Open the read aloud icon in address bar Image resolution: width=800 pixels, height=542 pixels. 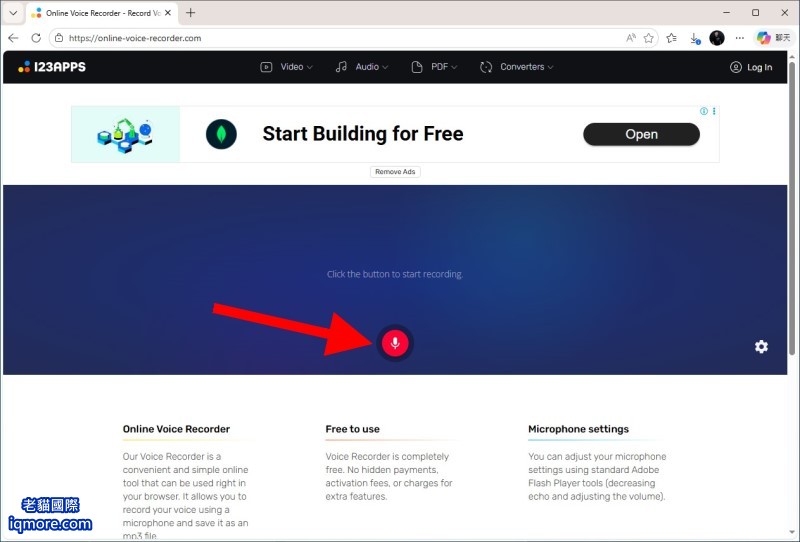click(x=631, y=38)
